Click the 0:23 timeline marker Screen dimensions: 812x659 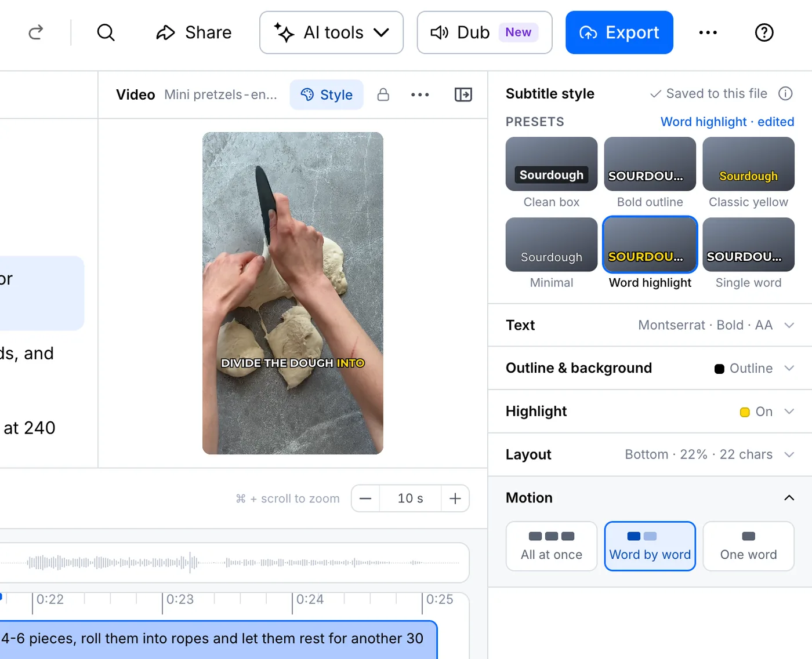point(180,599)
